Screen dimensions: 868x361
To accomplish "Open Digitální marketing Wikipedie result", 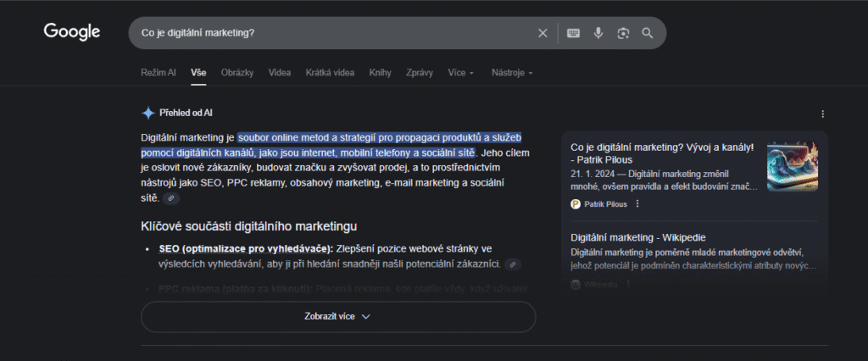I will (638, 237).
